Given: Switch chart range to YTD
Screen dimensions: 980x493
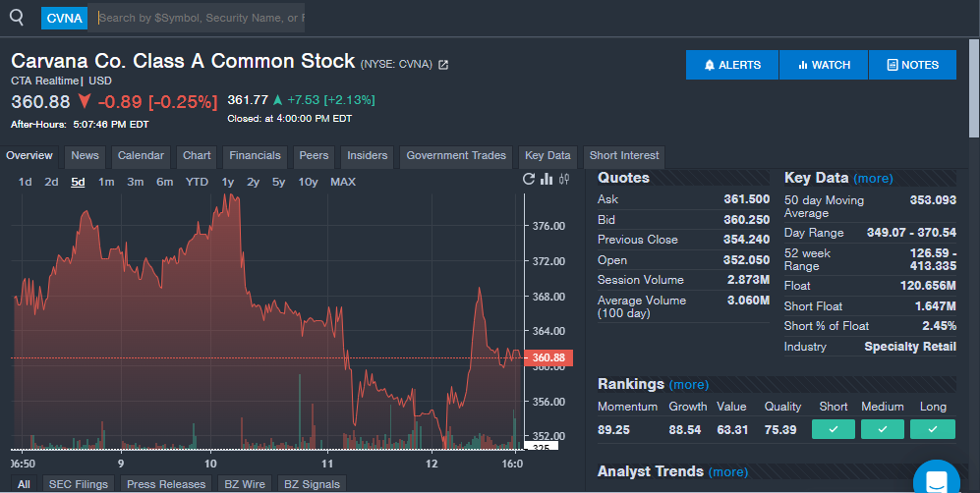Looking at the screenshot, I should 197,182.
